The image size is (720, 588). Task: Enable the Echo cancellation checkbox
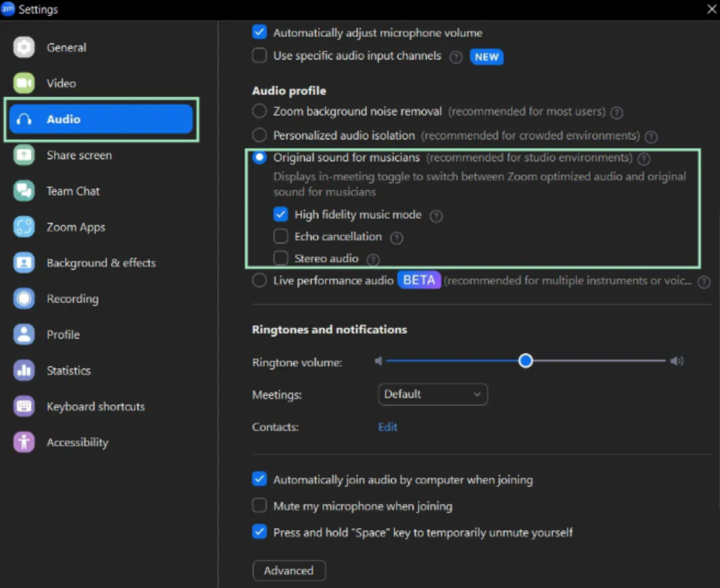[281, 235]
